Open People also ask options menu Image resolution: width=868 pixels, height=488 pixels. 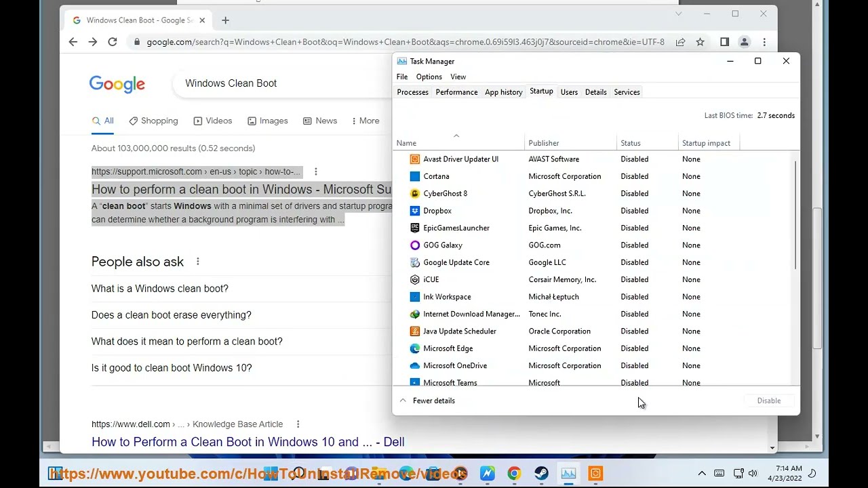pyautogui.click(x=197, y=262)
